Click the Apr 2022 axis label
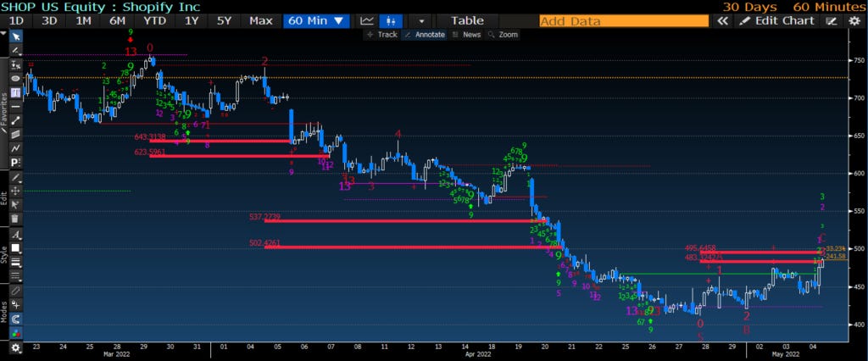The height and width of the screenshot is (361, 868). (x=476, y=354)
